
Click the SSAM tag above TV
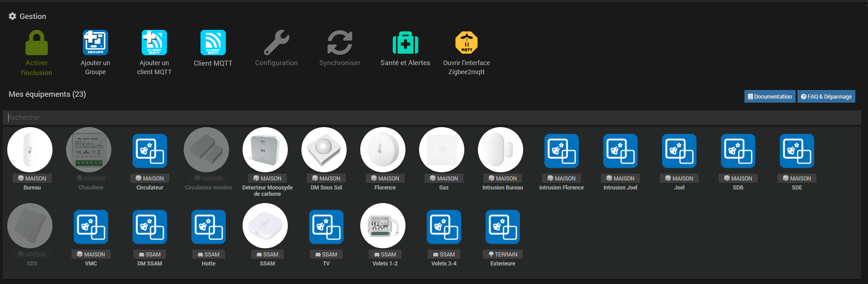click(x=326, y=255)
